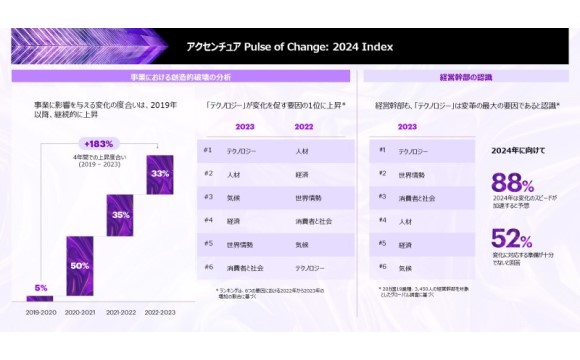Click the caption '変化に対応する準備が十分でないと回答'
580x360 pixels.
pyautogui.click(x=523, y=259)
